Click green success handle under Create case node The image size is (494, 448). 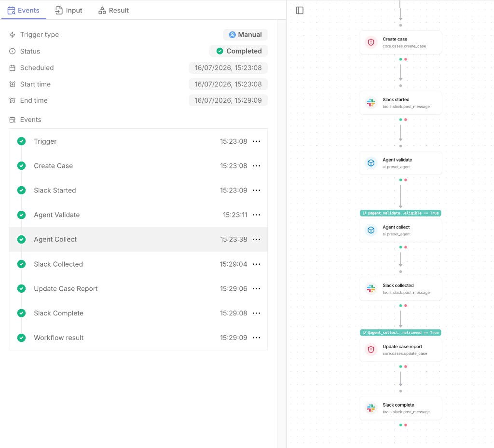[401, 59]
